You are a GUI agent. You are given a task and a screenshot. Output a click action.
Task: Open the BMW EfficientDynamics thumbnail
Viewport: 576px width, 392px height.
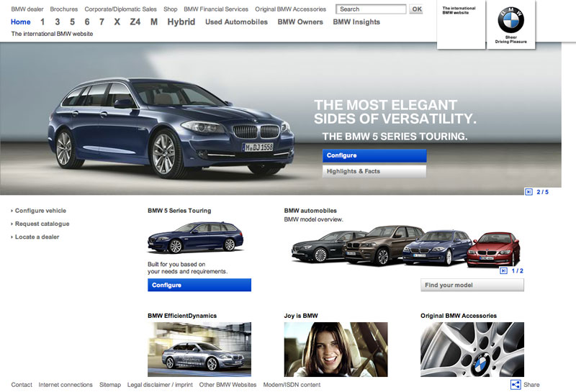tap(199, 350)
